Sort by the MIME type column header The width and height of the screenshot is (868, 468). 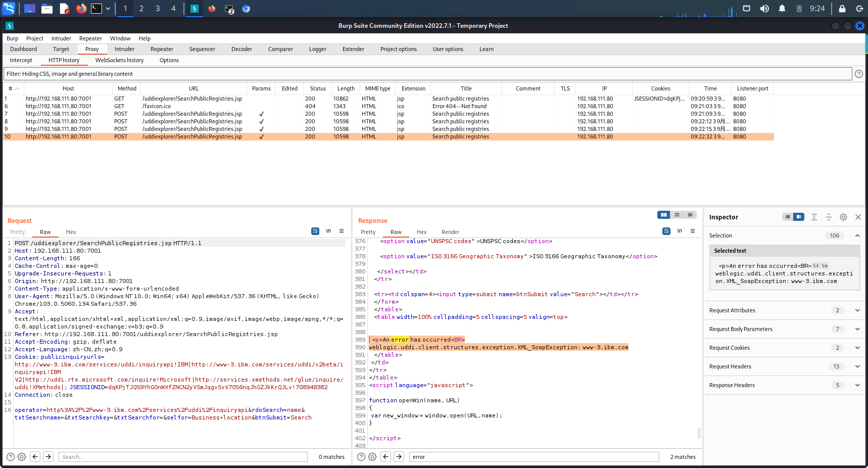click(x=378, y=88)
